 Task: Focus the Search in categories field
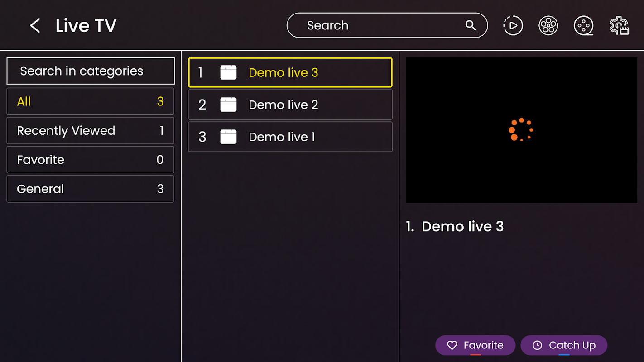click(91, 71)
